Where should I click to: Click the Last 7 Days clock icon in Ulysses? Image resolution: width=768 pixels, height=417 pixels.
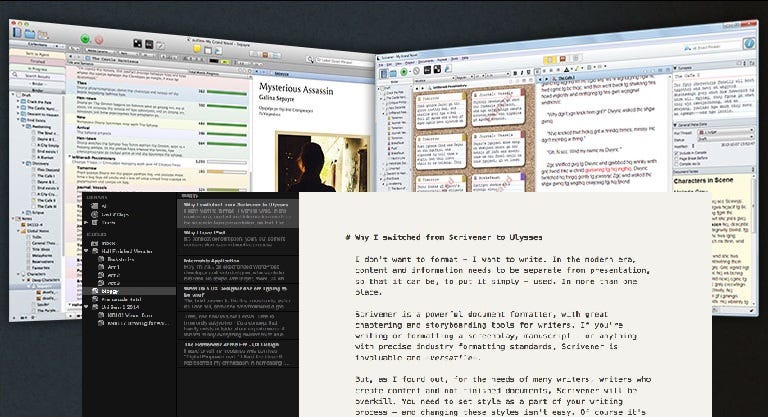(95, 215)
